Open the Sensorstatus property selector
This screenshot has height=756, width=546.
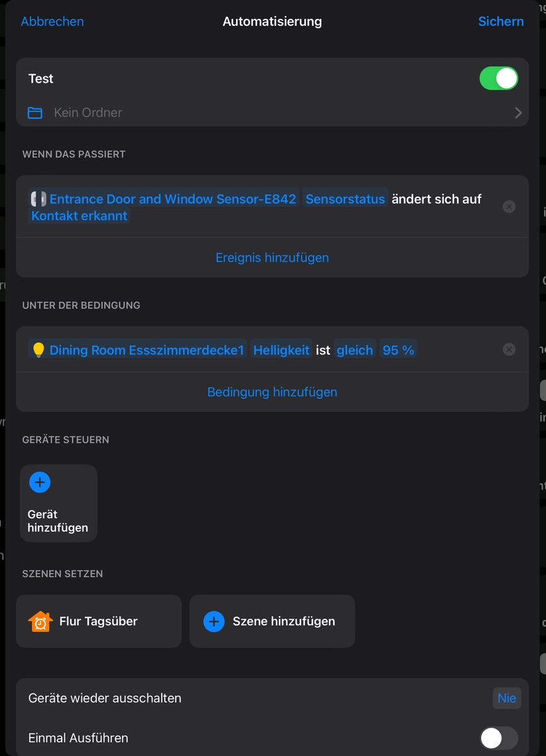click(x=345, y=199)
